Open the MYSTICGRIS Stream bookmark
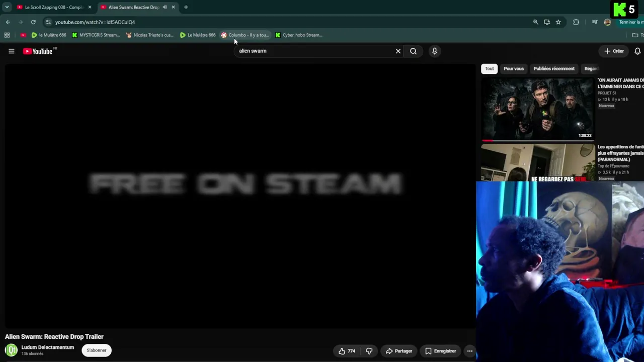This screenshot has width=644, height=362. coord(96,35)
